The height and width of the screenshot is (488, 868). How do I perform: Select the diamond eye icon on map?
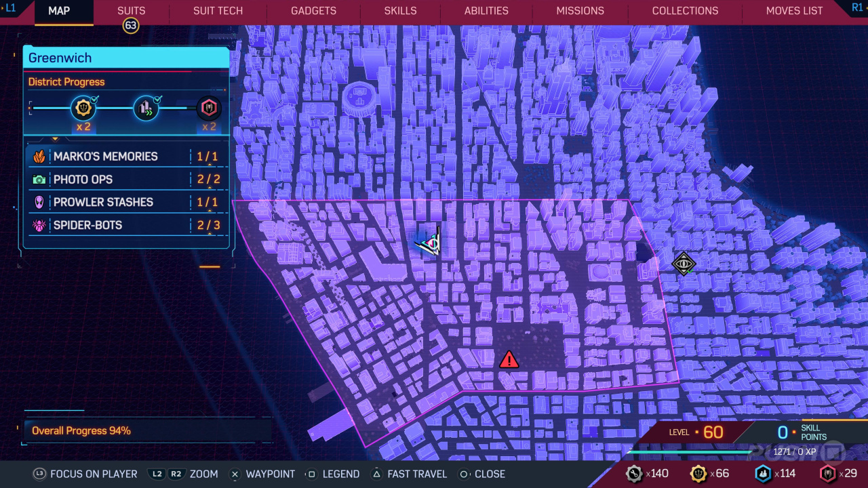pos(684,264)
